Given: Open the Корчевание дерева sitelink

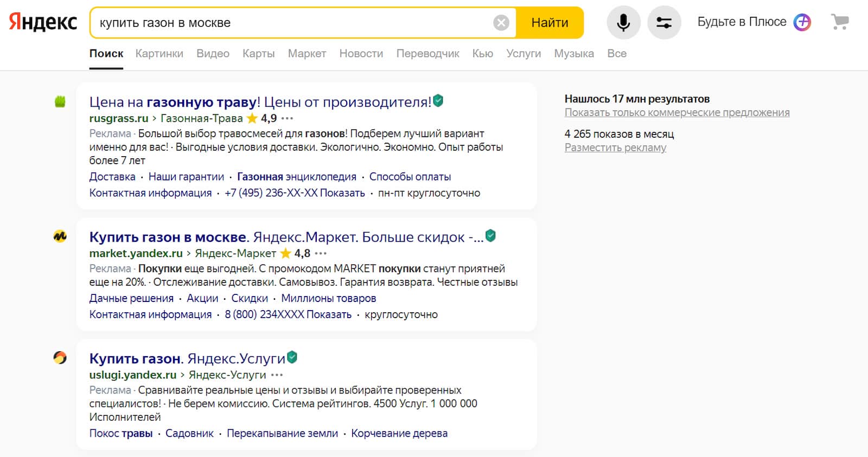Looking at the screenshot, I should 399,433.
